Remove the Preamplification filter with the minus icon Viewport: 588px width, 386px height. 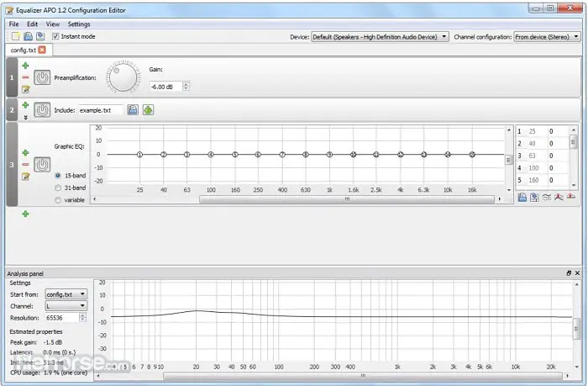pos(25,77)
